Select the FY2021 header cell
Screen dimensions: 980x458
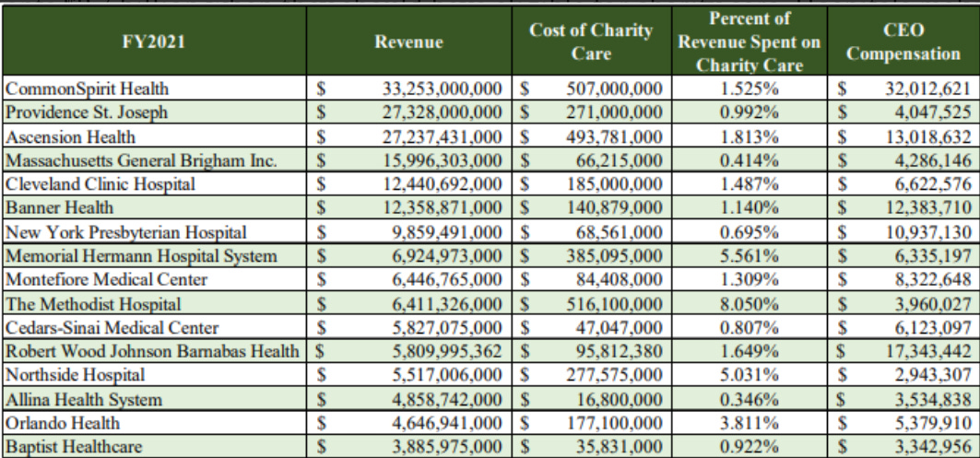pos(154,41)
